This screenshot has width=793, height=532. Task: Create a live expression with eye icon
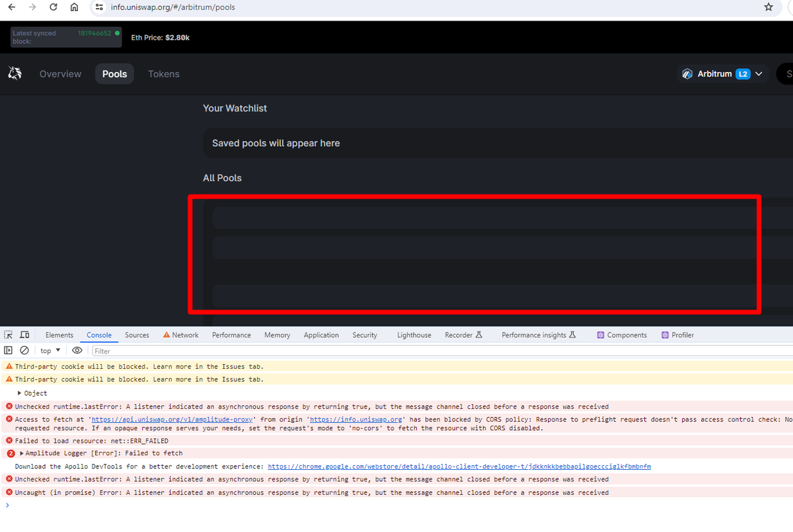77,350
